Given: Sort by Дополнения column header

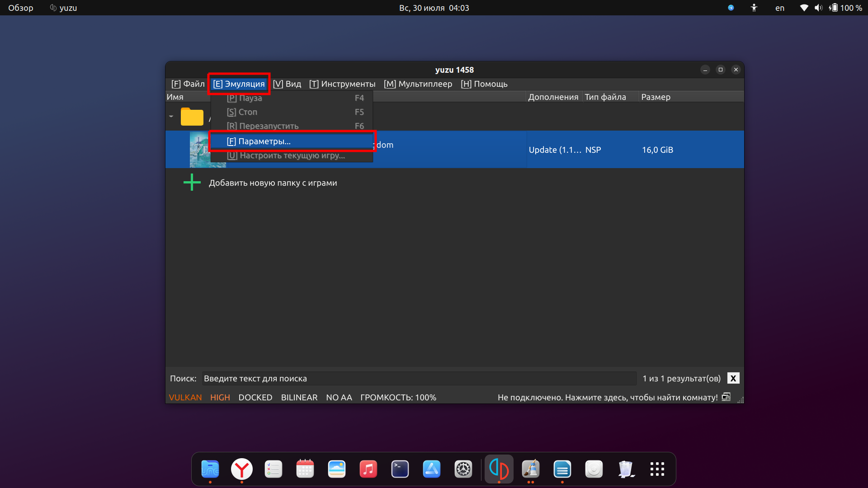Looking at the screenshot, I should (553, 97).
